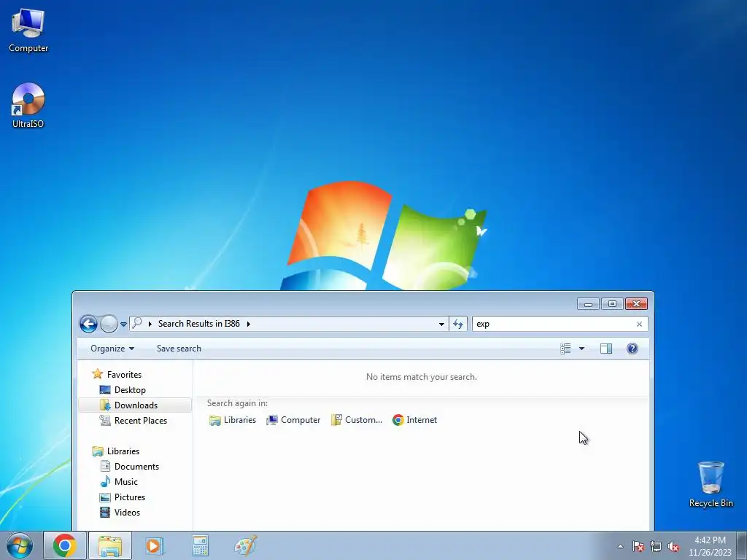Change view using the view icon
This screenshot has height=560, width=747.
(x=565, y=349)
